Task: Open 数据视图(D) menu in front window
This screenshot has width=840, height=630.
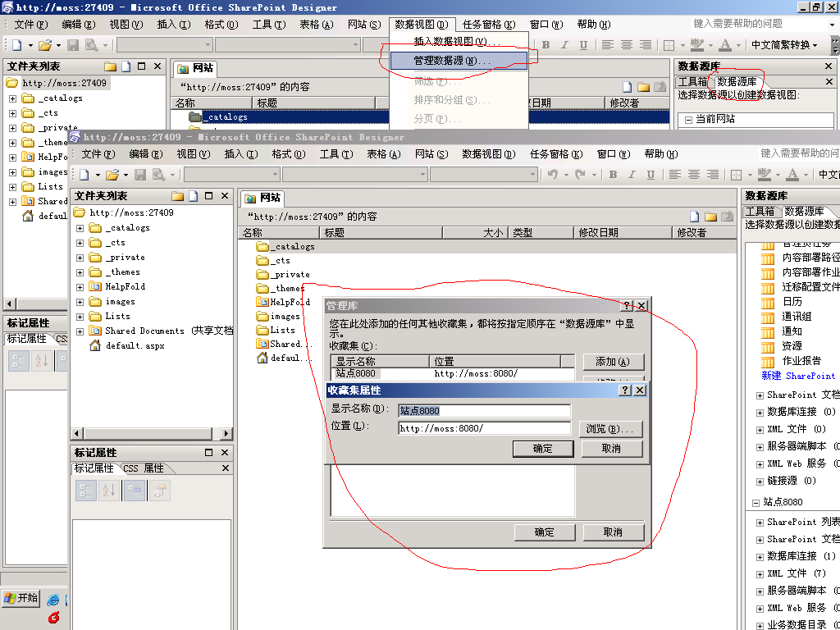Action: coord(489,154)
